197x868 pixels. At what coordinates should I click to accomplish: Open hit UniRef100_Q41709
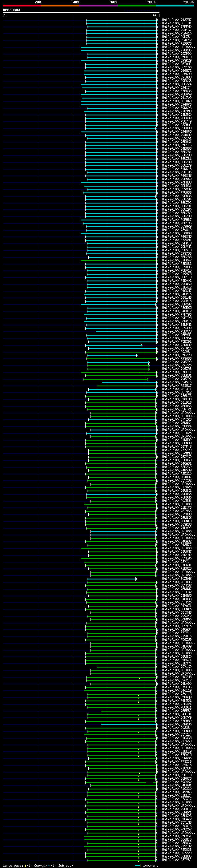(177, 98)
